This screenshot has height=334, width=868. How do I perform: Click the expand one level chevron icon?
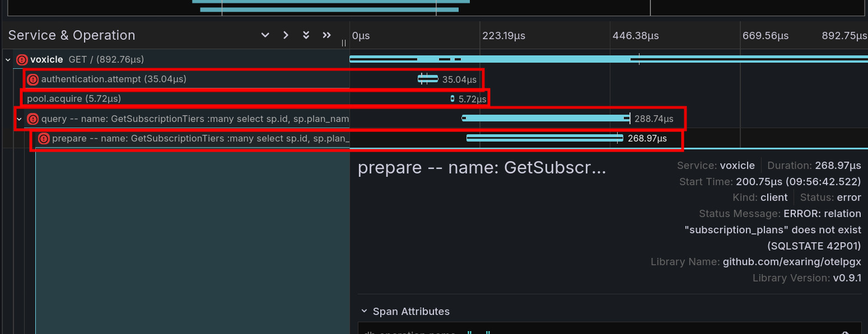point(265,35)
